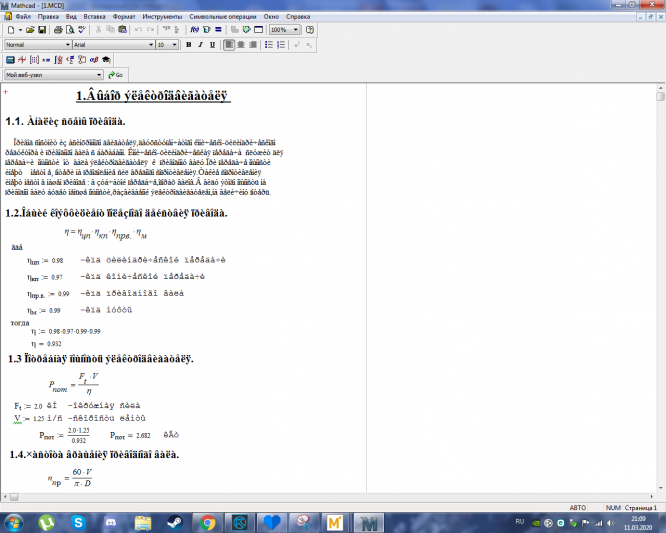This screenshot has height=533, width=666.
Task: Toggle left text alignment
Action: (x=229, y=45)
